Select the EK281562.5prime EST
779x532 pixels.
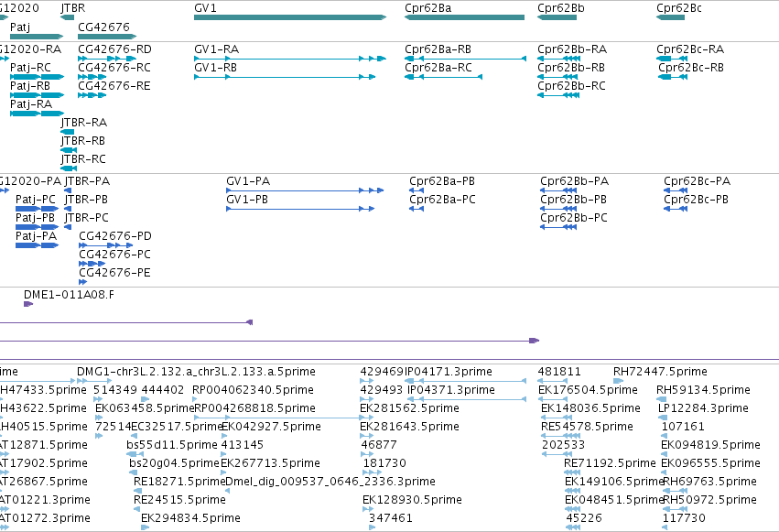click(x=367, y=418)
